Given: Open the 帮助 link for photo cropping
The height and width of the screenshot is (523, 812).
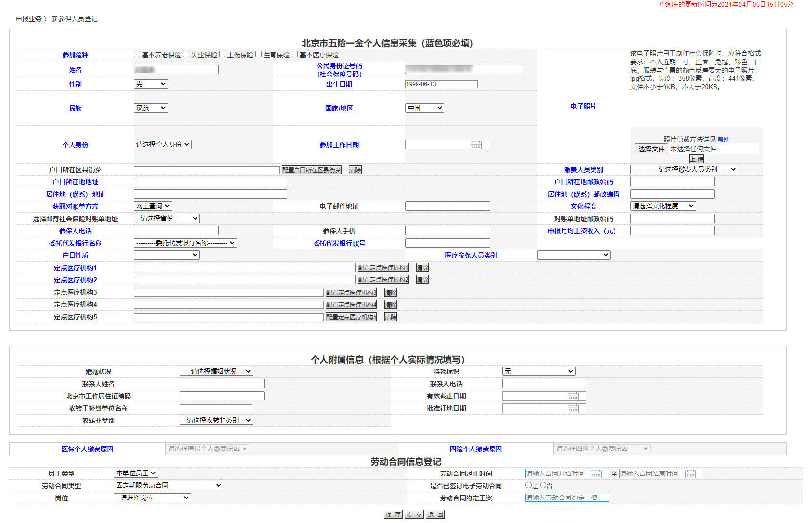Looking at the screenshot, I should (x=723, y=140).
